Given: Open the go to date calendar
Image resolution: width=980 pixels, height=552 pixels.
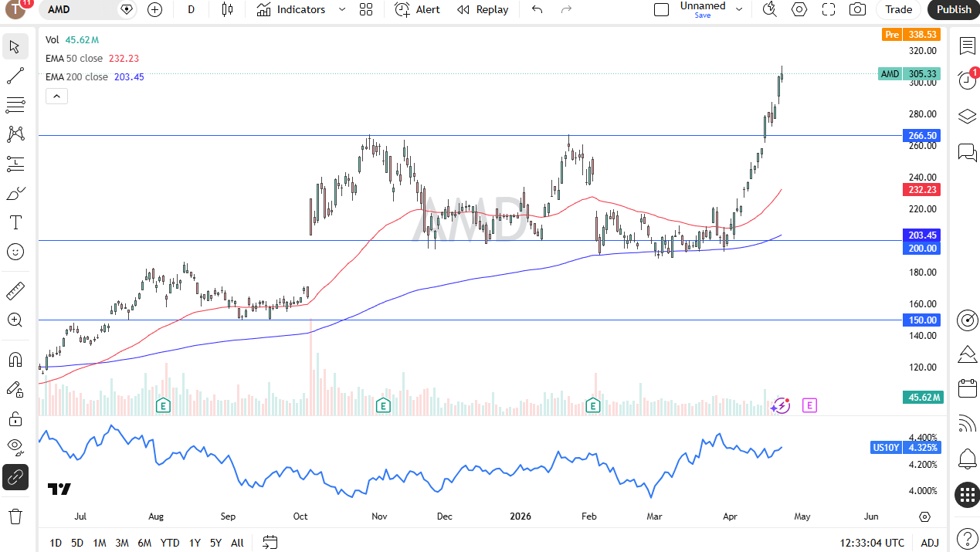Looking at the screenshot, I should coord(270,543).
